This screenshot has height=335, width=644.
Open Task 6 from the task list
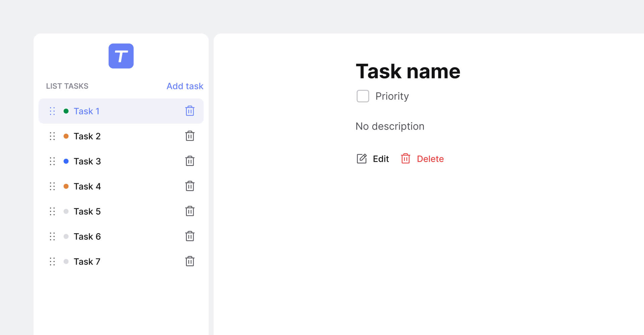[x=87, y=236]
